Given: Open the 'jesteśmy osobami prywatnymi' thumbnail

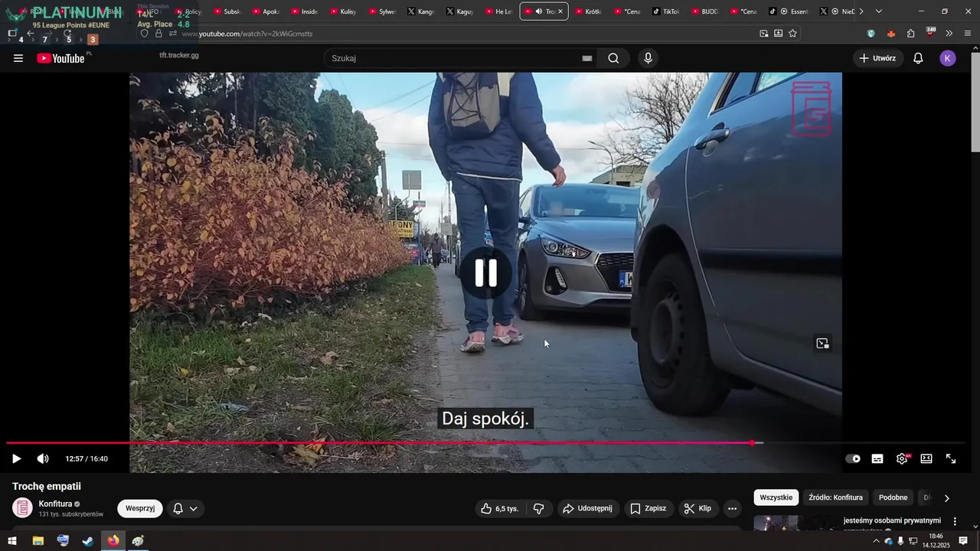Looking at the screenshot, I should tap(795, 523).
